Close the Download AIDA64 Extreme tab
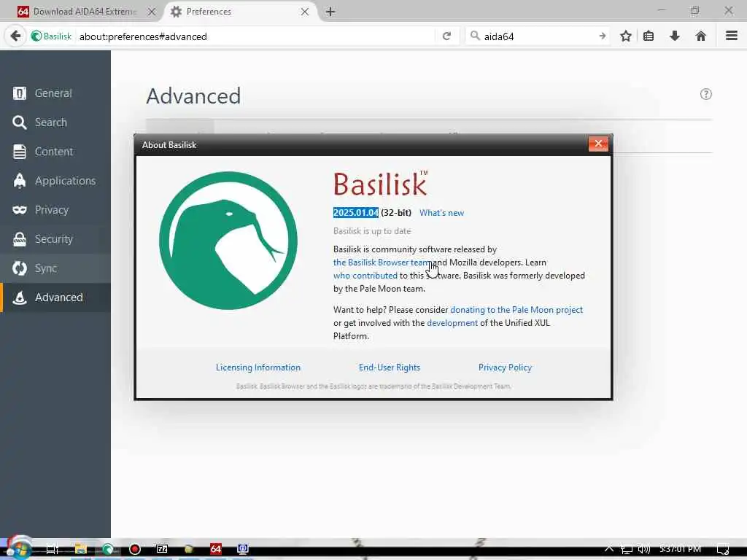747x560 pixels. (152, 12)
